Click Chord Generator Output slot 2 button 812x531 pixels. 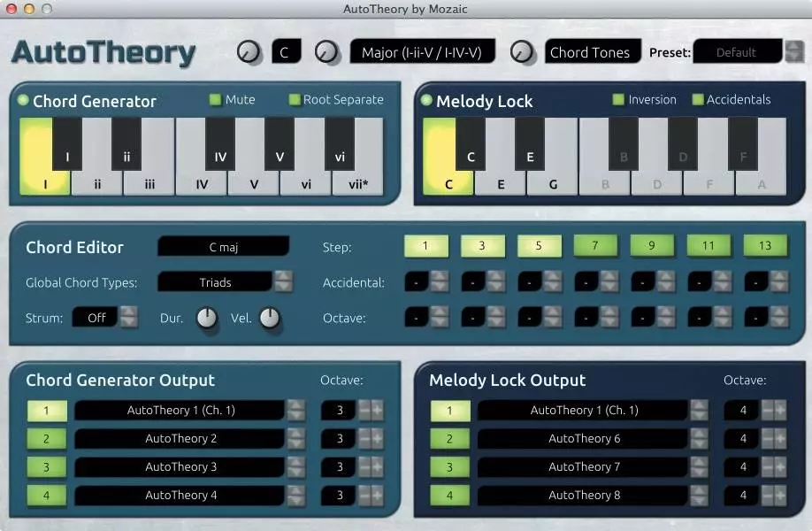click(46, 439)
